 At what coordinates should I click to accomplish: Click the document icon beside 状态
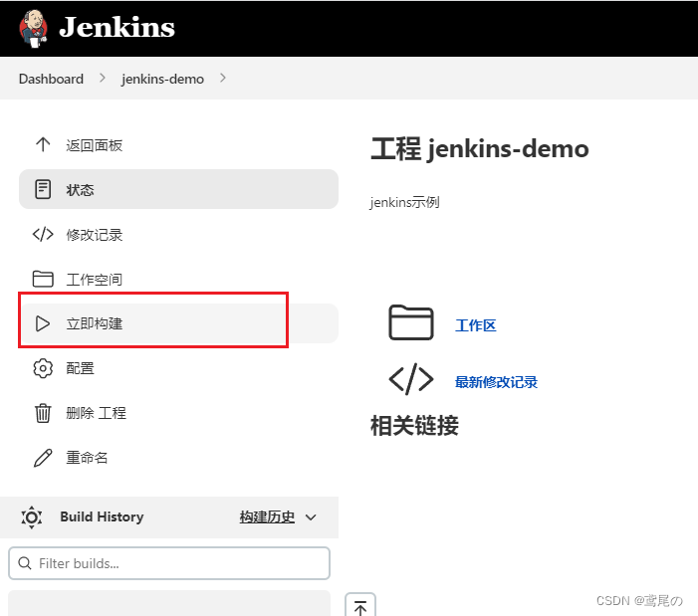(43, 189)
